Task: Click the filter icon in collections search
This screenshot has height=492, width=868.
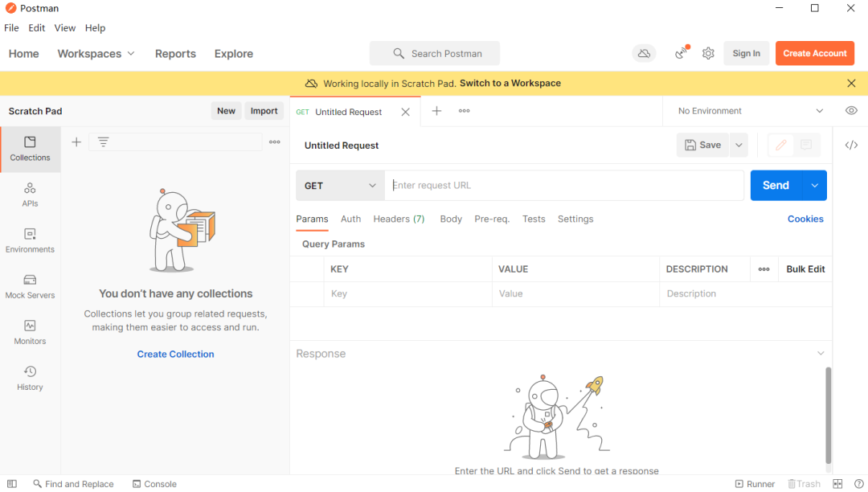Action: [104, 142]
